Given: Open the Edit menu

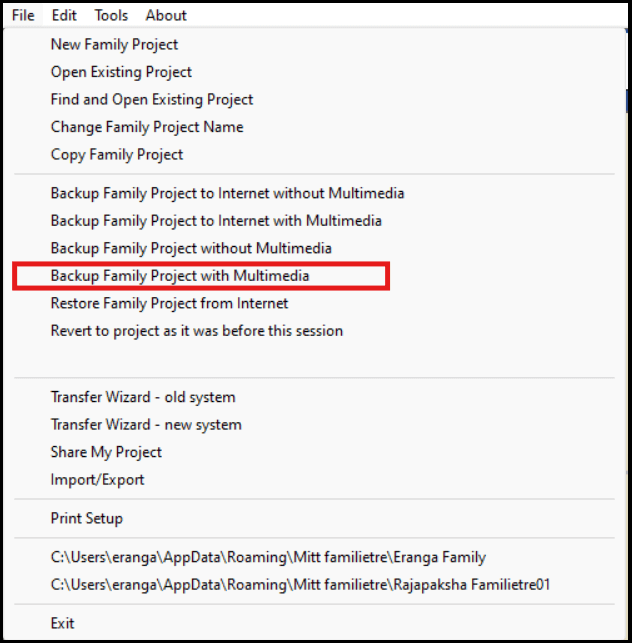Looking at the screenshot, I should click(64, 15).
